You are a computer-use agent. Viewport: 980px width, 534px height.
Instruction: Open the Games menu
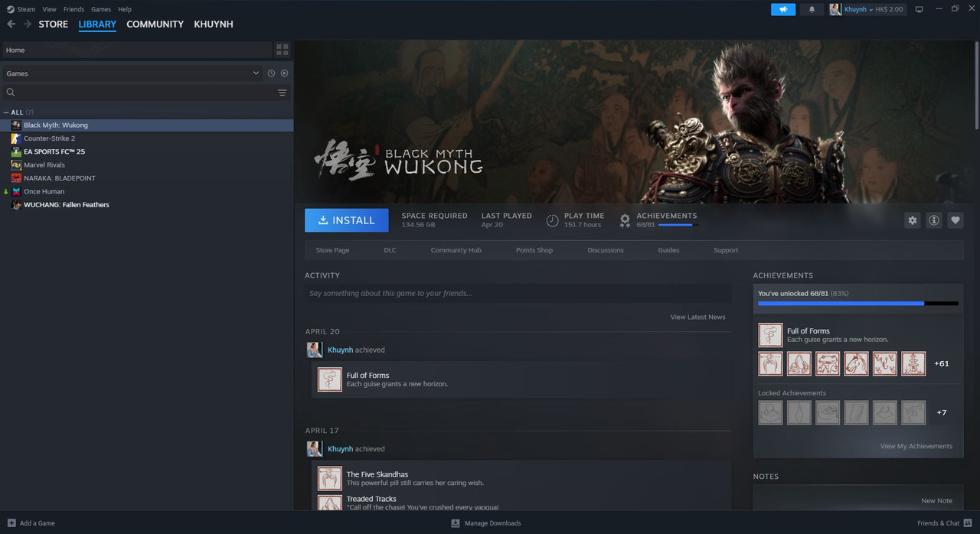tap(101, 9)
